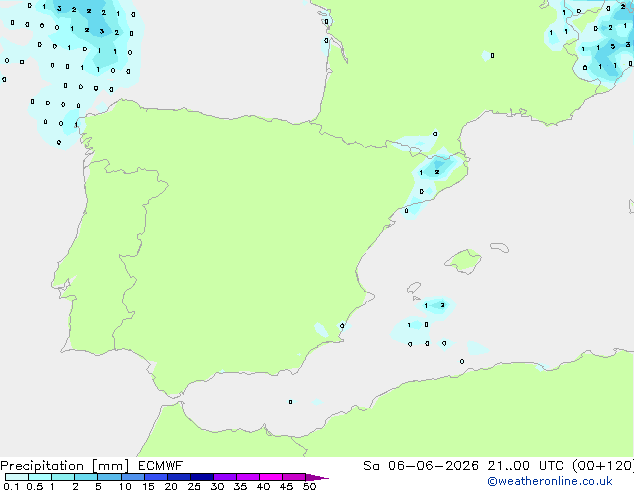Click the legend color between 10 and 15
The width and height of the screenshot is (634, 490).
tap(132, 477)
